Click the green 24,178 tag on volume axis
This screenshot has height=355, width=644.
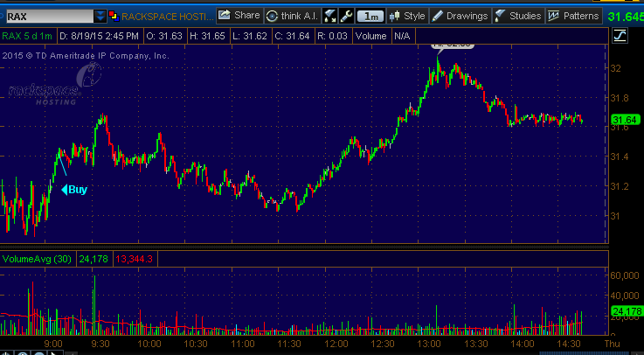pos(627,312)
